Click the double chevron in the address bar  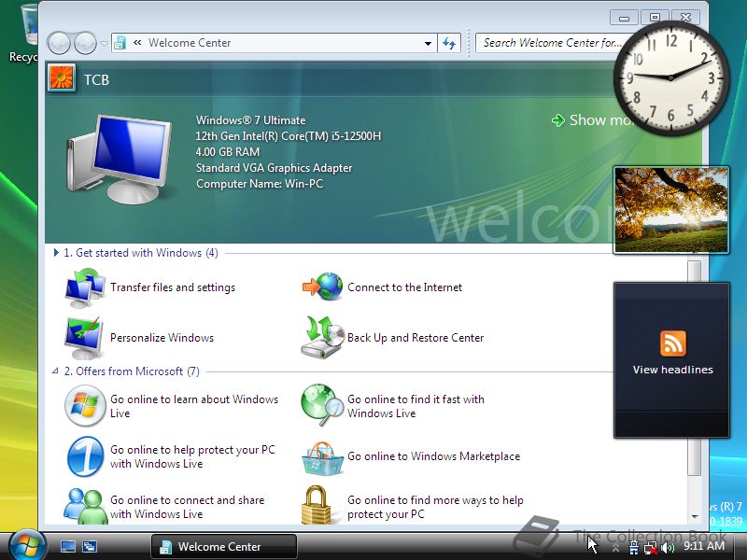[x=137, y=43]
